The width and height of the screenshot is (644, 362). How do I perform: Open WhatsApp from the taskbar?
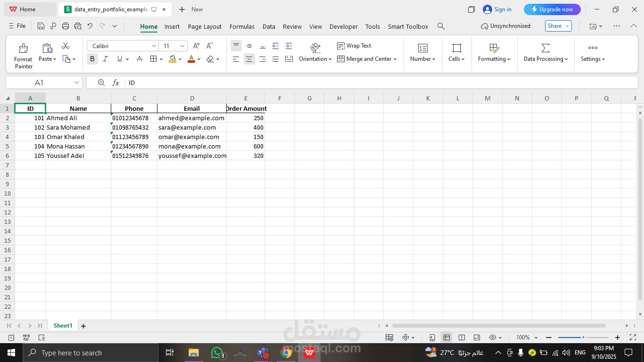tap(217, 353)
